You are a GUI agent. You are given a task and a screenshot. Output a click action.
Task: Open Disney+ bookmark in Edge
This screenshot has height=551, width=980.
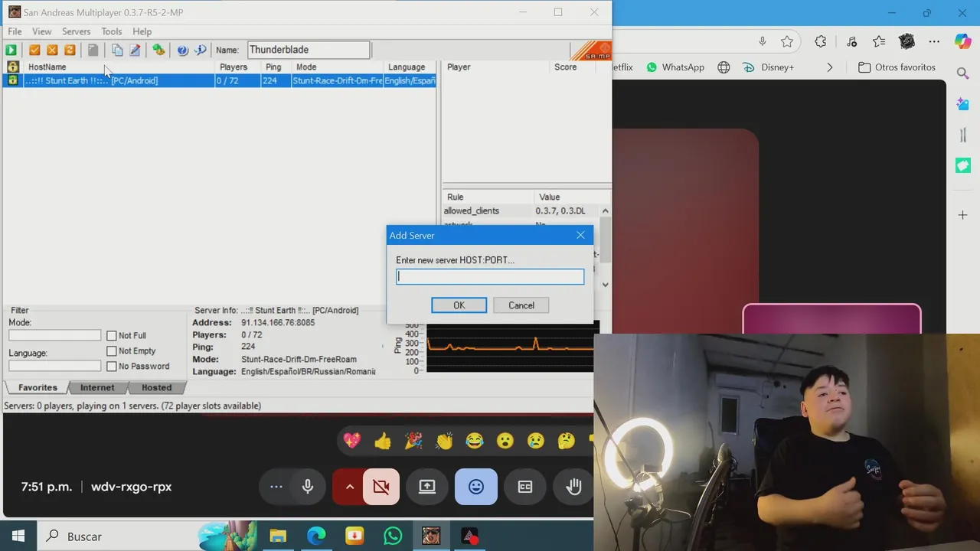point(769,67)
